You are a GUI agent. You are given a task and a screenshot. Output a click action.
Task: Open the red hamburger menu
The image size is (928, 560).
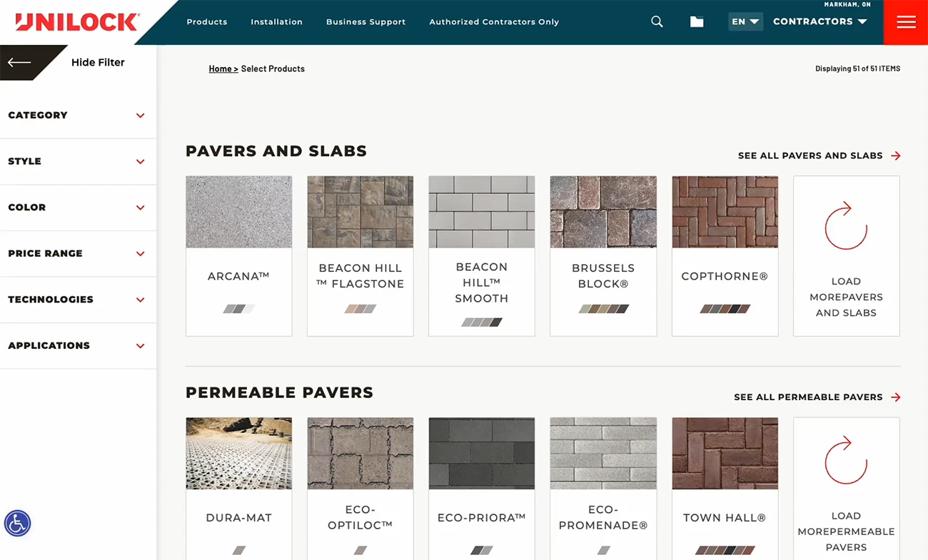click(906, 22)
